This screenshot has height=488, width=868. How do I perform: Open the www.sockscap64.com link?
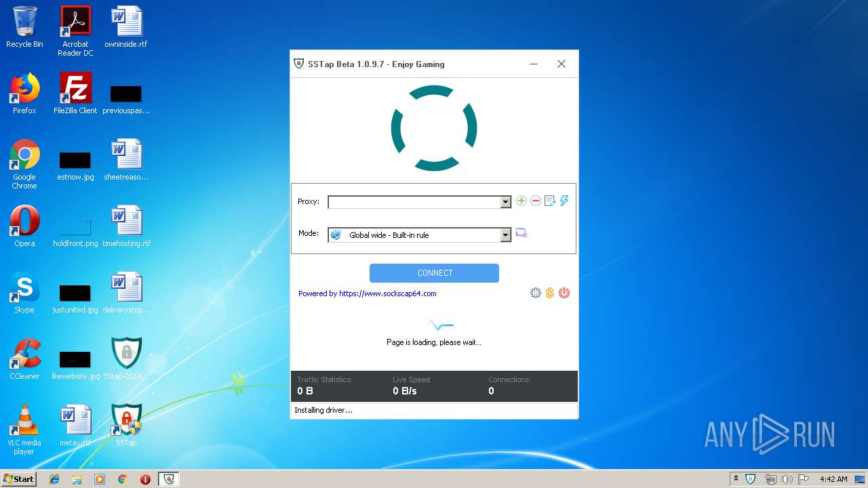click(x=388, y=293)
